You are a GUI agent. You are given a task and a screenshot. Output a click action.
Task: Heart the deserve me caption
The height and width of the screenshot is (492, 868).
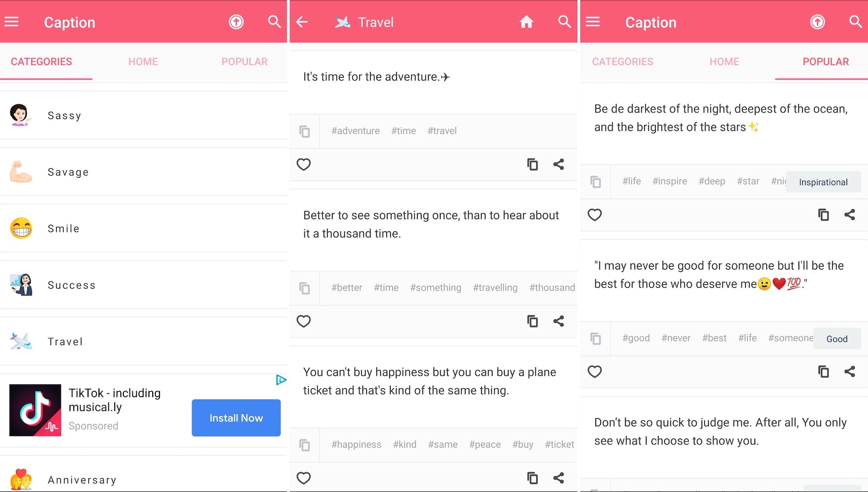[x=594, y=372]
